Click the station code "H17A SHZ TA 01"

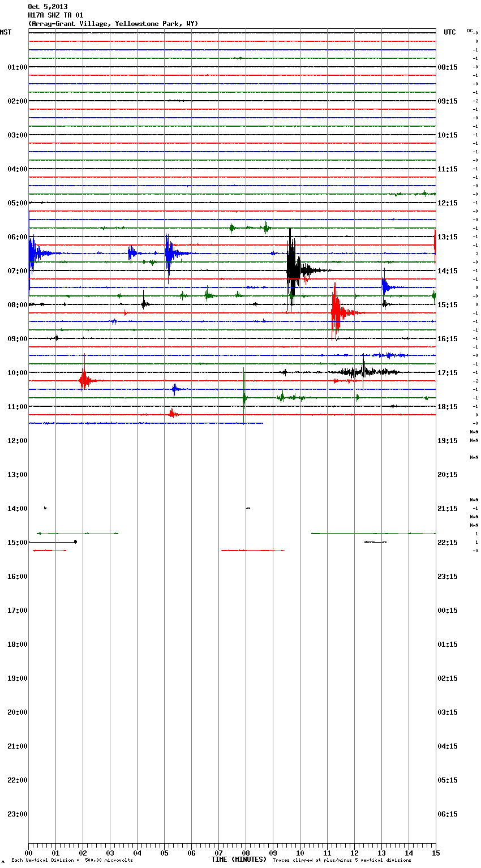coord(55,15)
